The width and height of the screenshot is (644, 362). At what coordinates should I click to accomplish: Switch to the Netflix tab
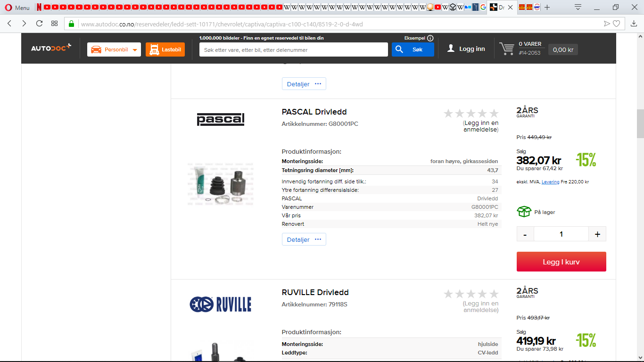(39, 7)
